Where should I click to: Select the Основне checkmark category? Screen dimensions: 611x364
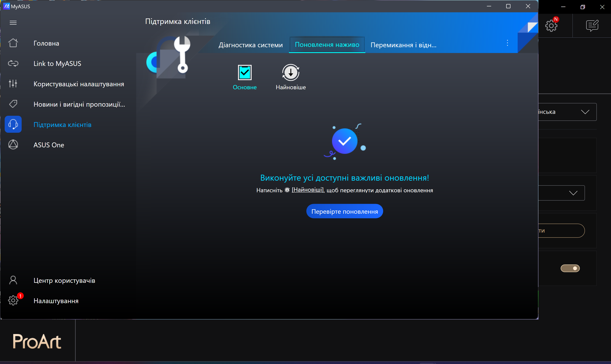[244, 73]
